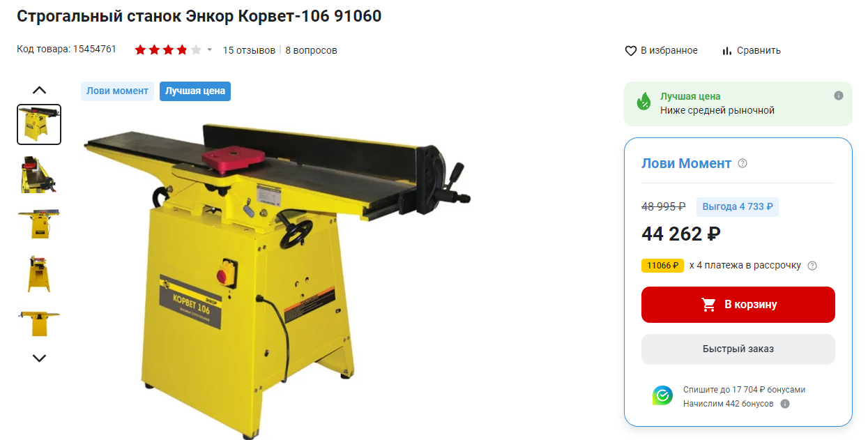Click green leaf best price icon
Screen dimensions: 868x440
pyautogui.click(x=644, y=102)
